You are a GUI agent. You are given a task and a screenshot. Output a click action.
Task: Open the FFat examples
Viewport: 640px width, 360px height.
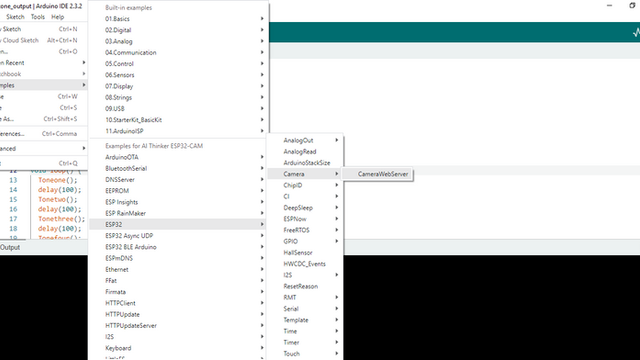178,280
